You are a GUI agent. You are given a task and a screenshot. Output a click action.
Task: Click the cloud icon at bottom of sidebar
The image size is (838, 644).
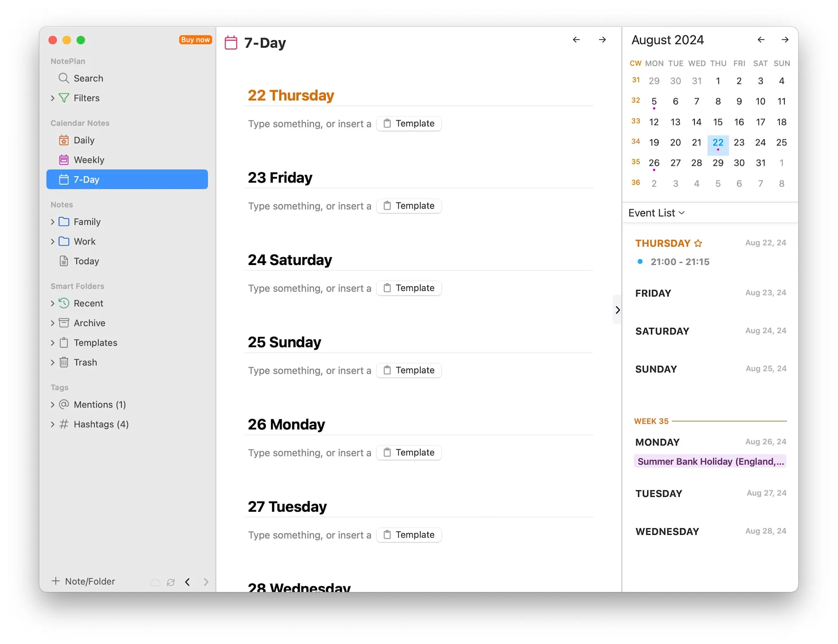pyautogui.click(x=155, y=582)
